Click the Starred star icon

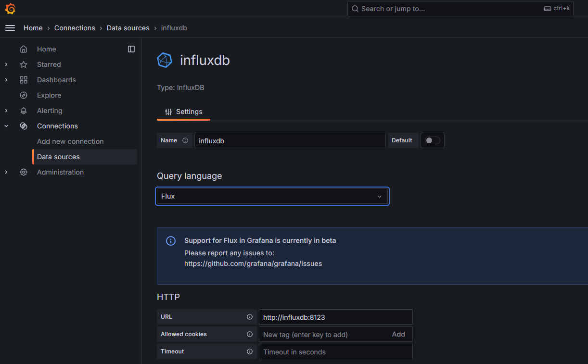pos(24,64)
